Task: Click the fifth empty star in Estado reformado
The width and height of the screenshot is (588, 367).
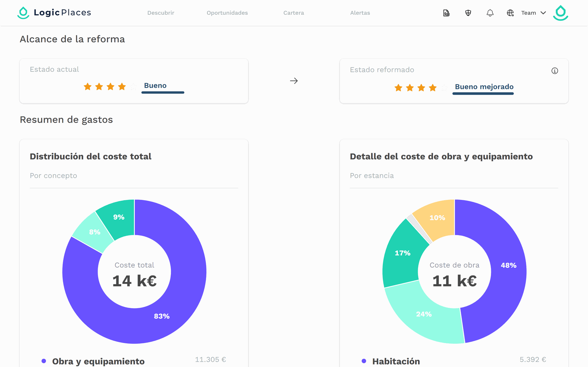Action: pos(444,88)
